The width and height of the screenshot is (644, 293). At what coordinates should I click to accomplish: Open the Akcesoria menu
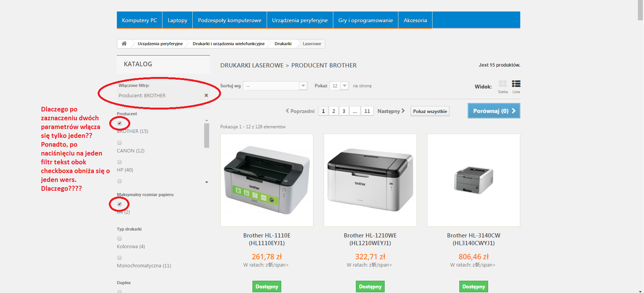(415, 20)
